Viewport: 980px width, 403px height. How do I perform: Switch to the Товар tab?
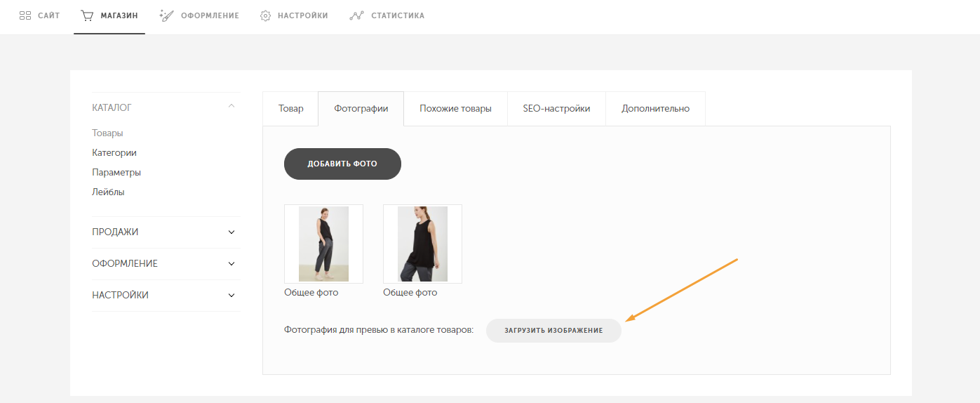pyautogui.click(x=290, y=109)
